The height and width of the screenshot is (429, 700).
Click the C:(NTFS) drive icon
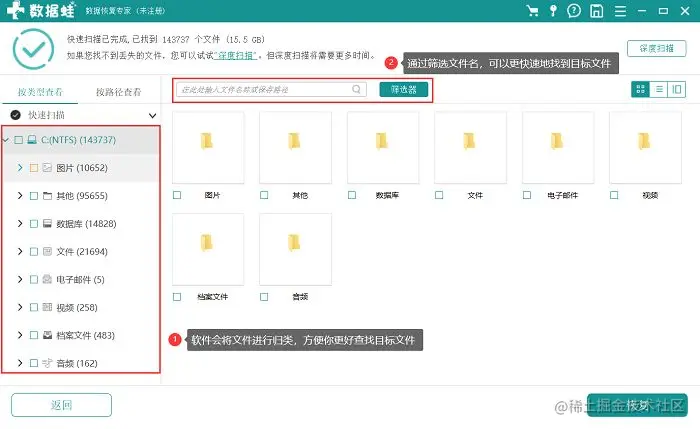[x=32, y=140]
